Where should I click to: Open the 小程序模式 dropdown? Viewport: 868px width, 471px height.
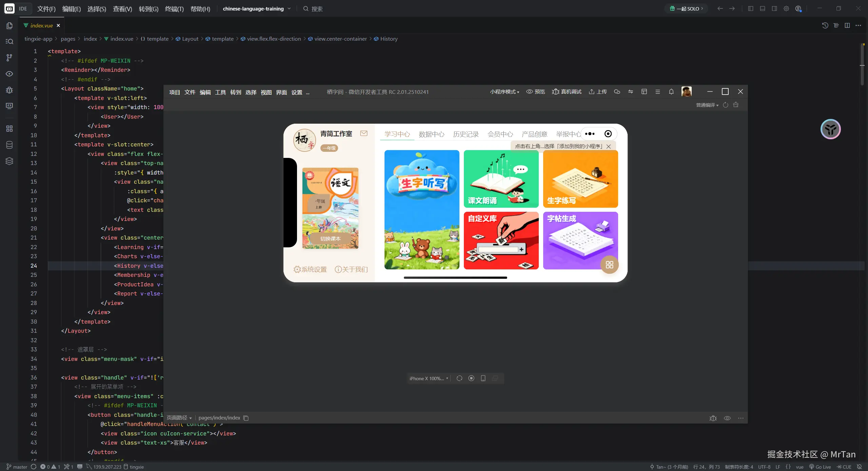pos(505,92)
